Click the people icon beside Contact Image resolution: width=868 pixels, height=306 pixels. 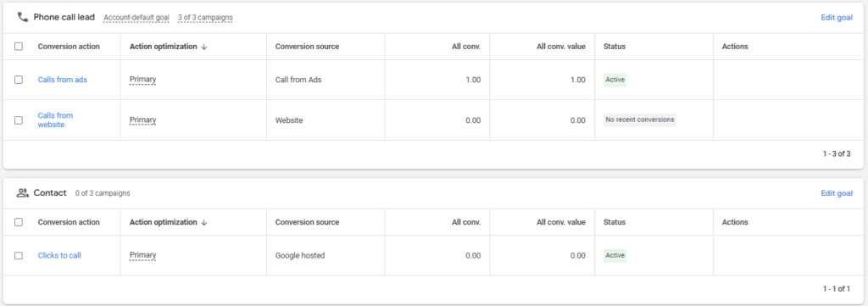23,193
